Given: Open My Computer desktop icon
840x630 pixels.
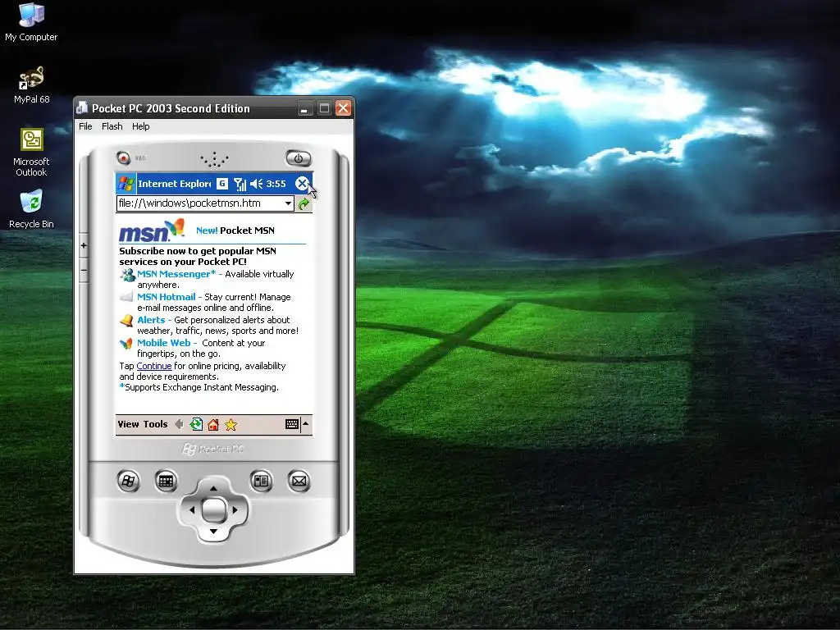Looking at the screenshot, I should (31, 21).
